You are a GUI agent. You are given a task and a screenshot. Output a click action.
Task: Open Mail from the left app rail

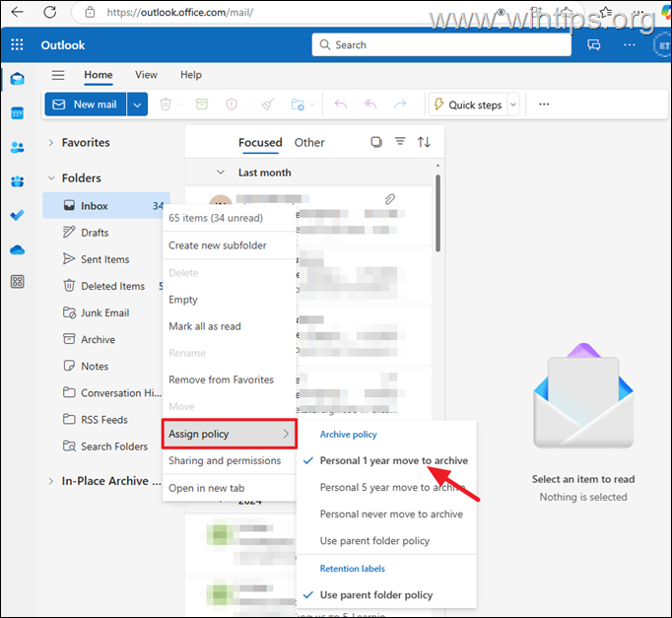tap(17, 79)
